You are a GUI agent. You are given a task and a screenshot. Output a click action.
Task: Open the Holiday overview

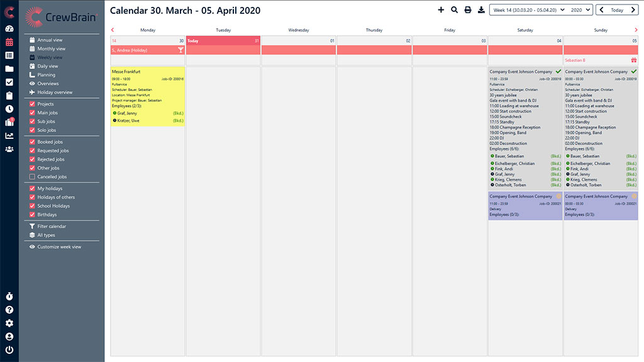[55, 92]
